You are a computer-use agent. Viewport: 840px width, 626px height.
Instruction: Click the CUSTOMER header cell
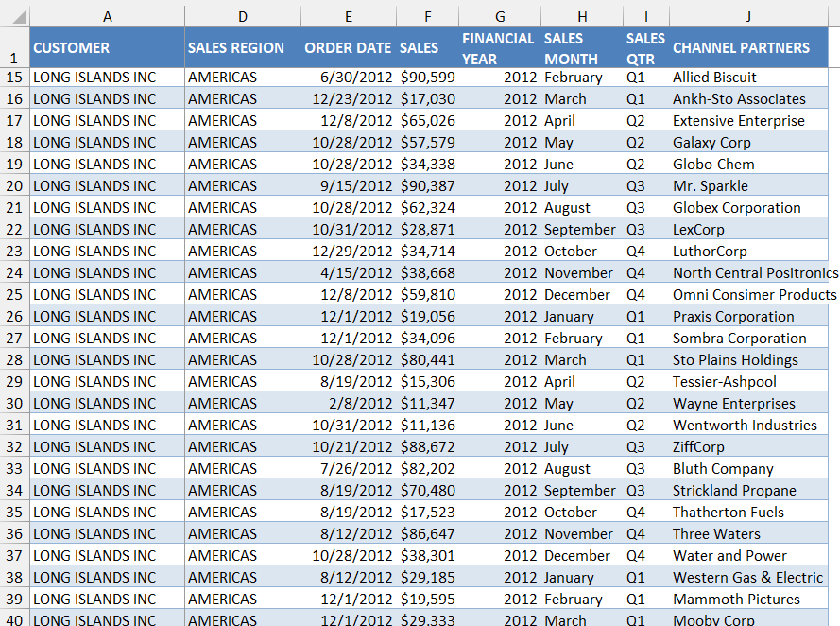[x=107, y=47]
